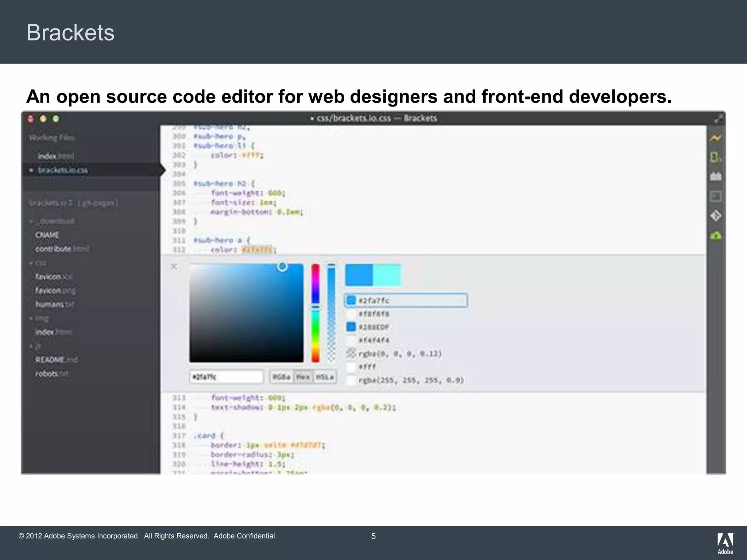Open the Git diamond icon in the right toolbar
The height and width of the screenshot is (560, 747).
716,216
